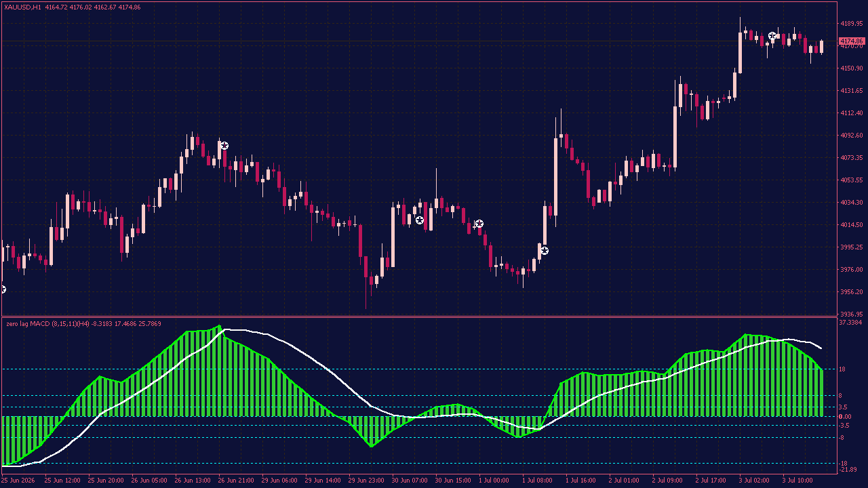
Task: Click the 30 Jun 07:00 time label
Action: coord(409,481)
